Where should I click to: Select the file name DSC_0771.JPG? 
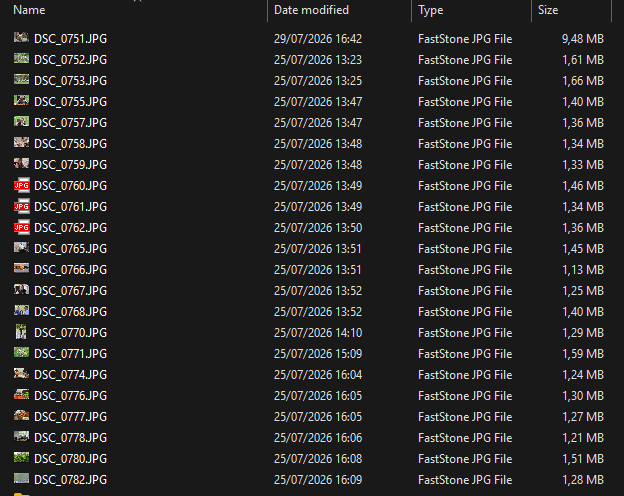pyautogui.click(x=70, y=354)
